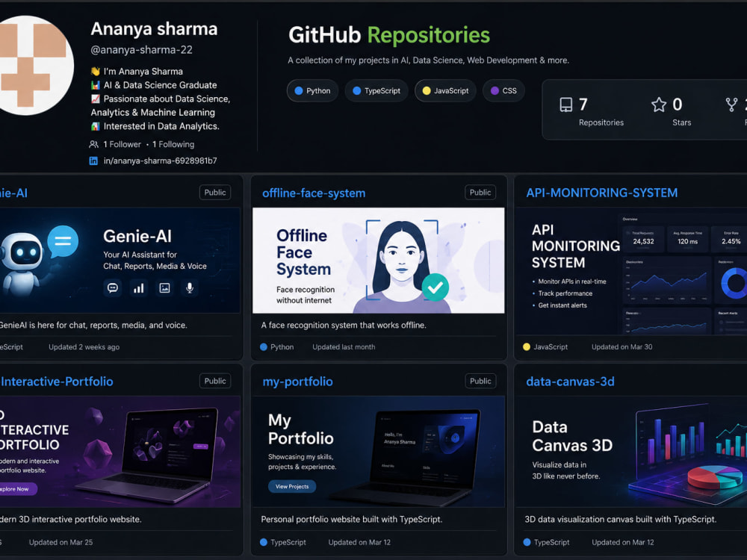747x560 pixels.
Task: View the 1 Following list
Action: (x=173, y=144)
